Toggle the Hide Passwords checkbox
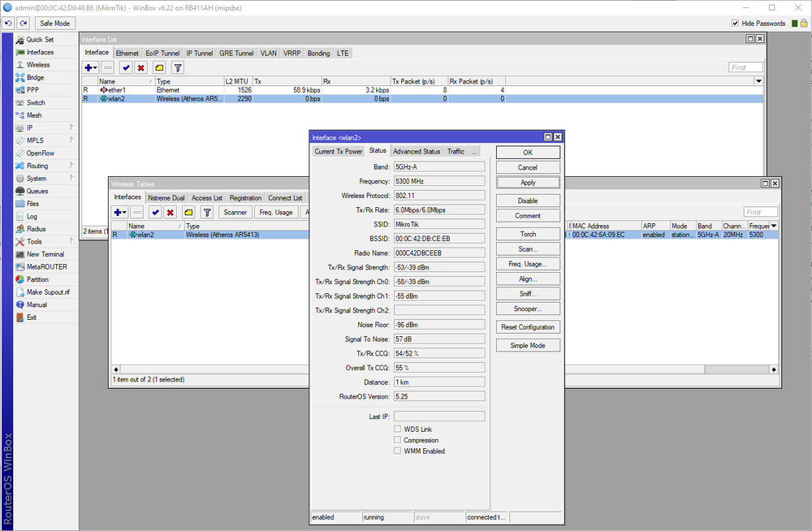The image size is (812, 531). [735, 24]
